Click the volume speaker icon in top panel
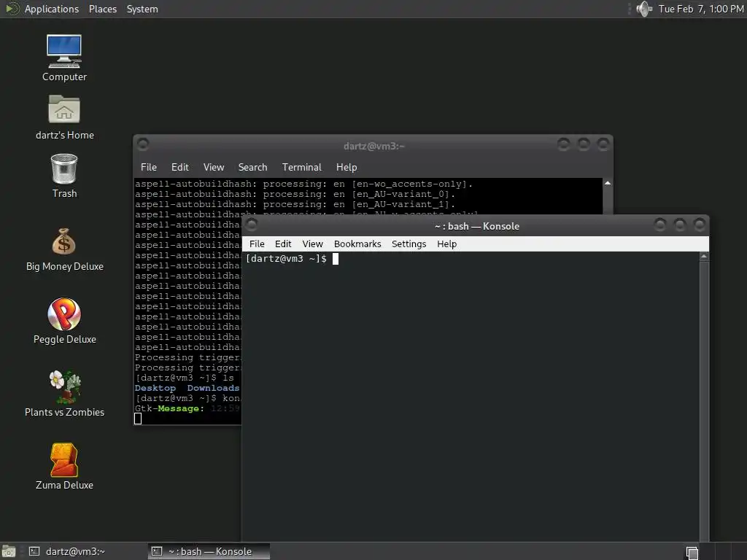 click(x=644, y=9)
